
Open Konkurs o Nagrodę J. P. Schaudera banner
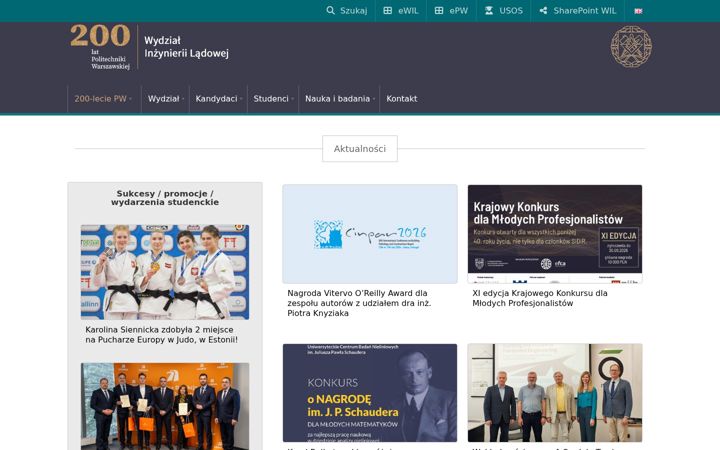click(x=370, y=393)
